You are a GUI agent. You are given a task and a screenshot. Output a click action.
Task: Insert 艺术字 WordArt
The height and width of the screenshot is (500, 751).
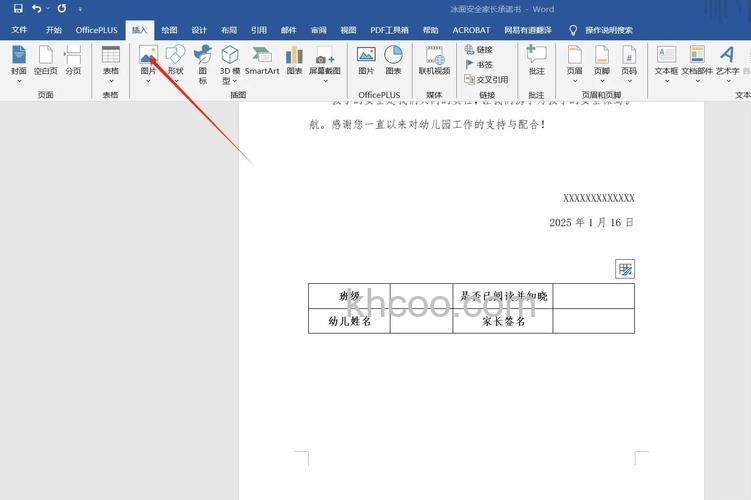coord(728,64)
